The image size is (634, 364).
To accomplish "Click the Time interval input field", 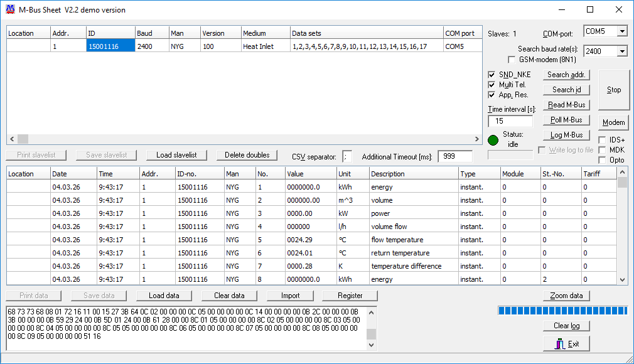I will 510,121.
